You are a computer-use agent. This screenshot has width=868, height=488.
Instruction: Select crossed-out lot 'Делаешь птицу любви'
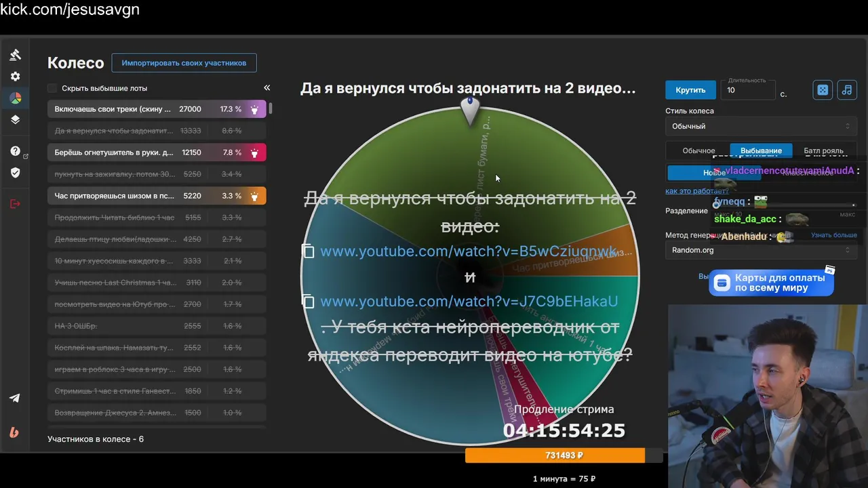click(157, 239)
